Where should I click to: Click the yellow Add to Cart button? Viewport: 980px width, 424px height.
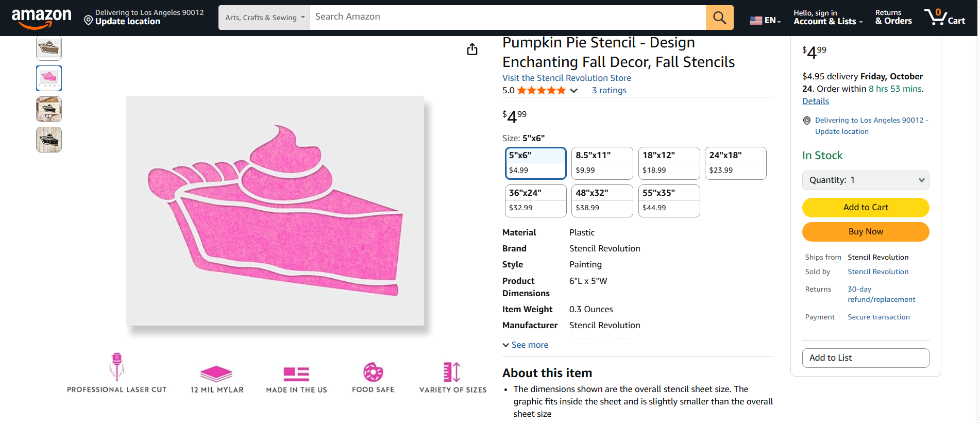tap(866, 208)
